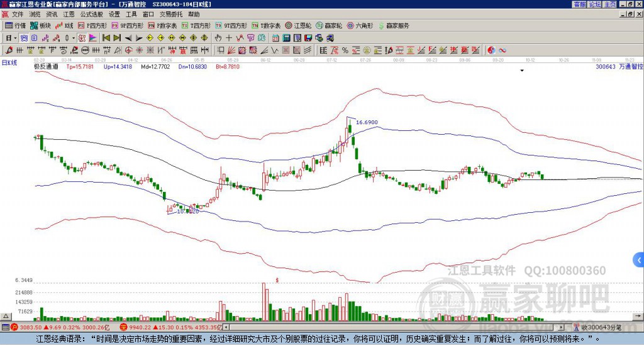Select the hand pan tool

[218, 38]
